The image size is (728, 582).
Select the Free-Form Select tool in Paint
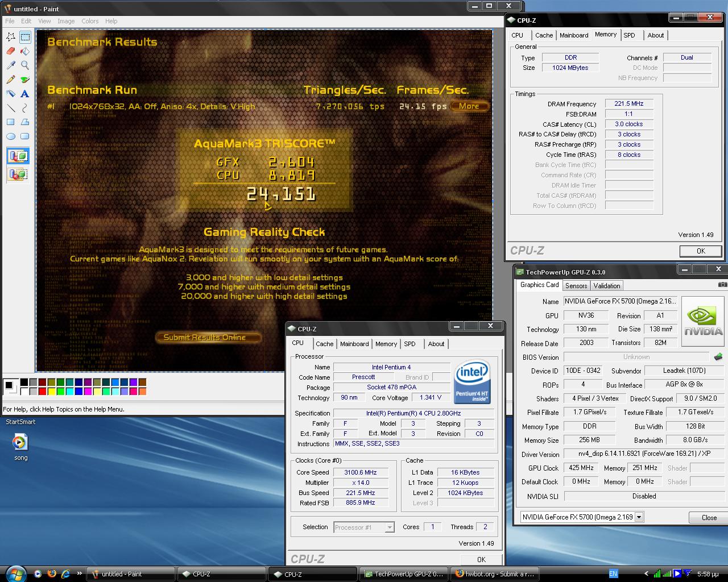click(11, 37)
